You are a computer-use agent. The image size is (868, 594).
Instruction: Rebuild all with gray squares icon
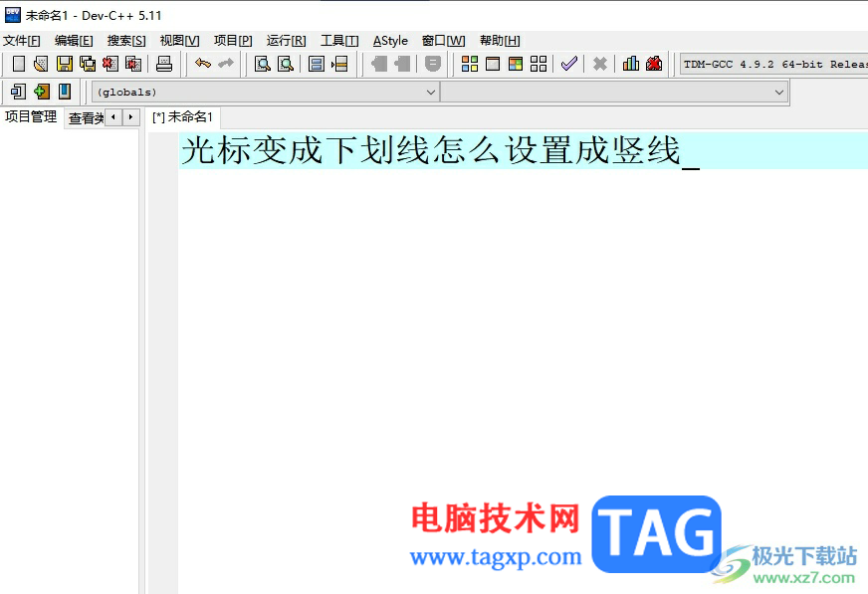[x=539, y=64]
